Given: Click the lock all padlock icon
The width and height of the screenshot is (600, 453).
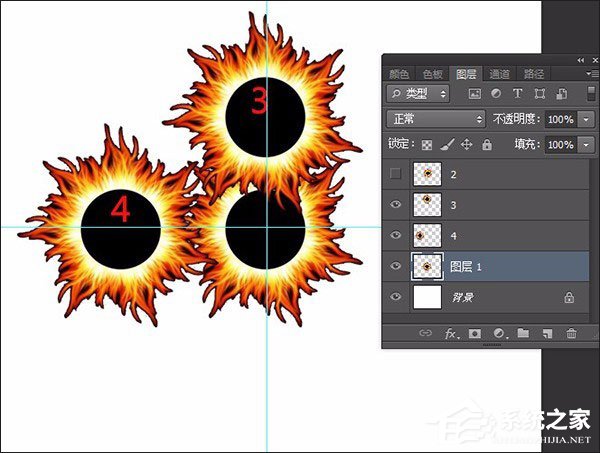Looking at the screenshot, I should [487, 144].
